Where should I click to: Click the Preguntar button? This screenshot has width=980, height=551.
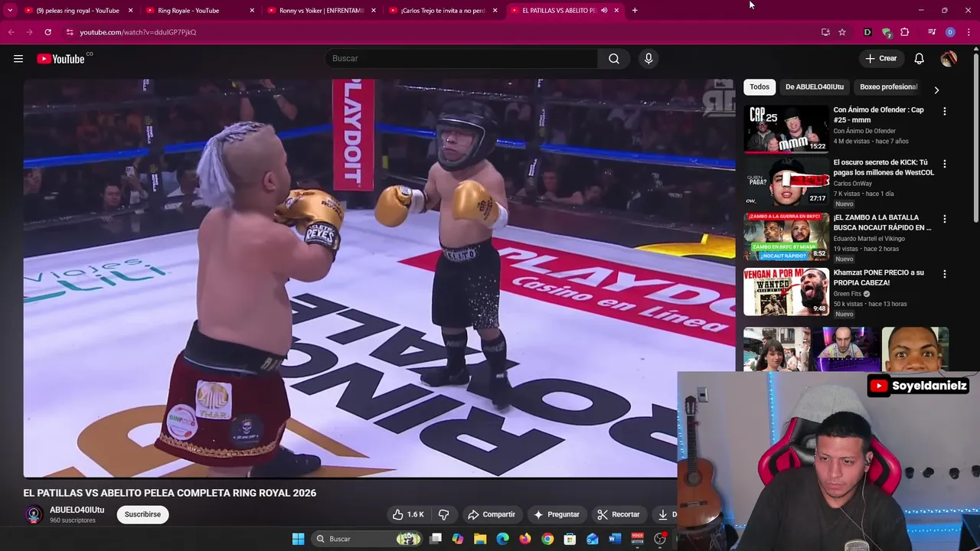click(x=557, y=514)
